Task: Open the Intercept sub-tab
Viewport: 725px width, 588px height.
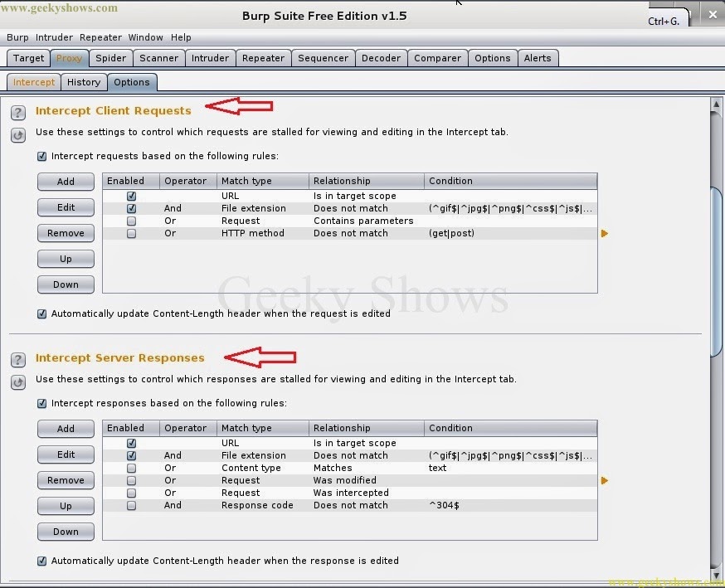Action: coord(34,82)
